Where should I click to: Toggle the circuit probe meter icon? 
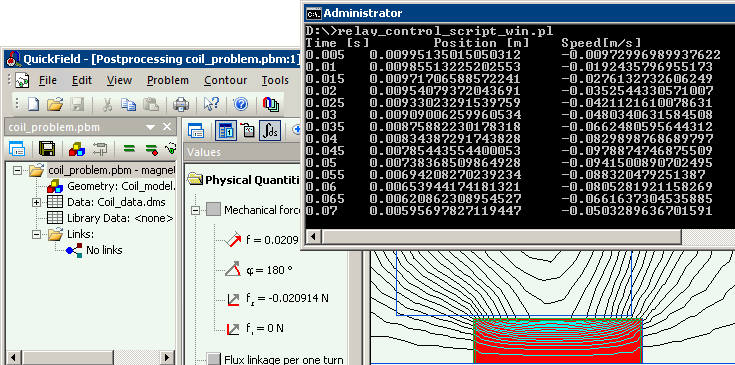247,131
